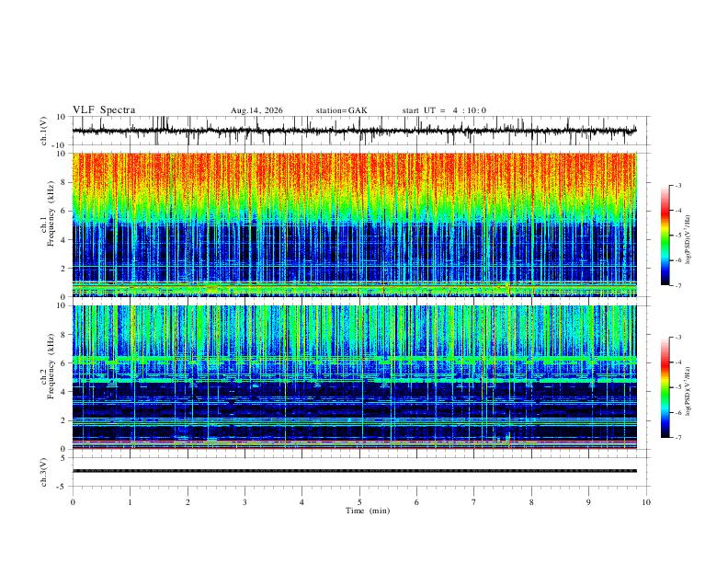Click the 2 minute tick on time axis

pyautogui.click(x=188, y=502)
